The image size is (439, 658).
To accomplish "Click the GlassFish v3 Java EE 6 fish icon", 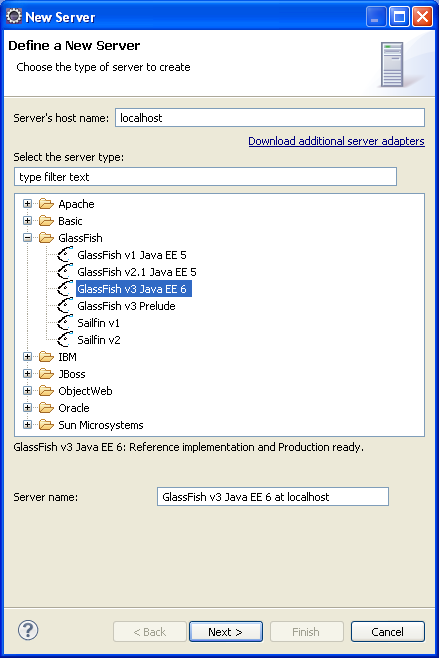I will coord(65,289).
